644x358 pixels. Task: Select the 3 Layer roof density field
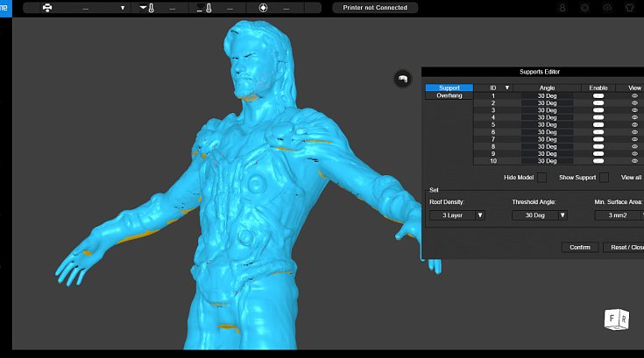click(x=452, y=215)
